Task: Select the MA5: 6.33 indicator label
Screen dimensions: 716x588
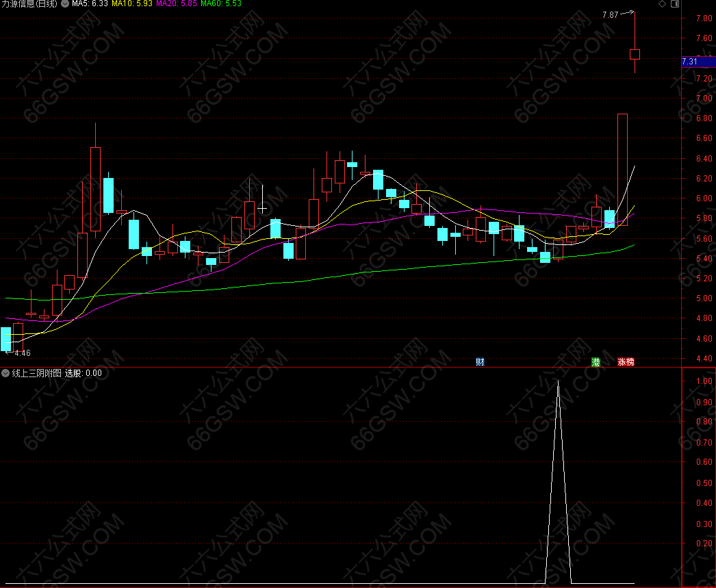Action: tap(90, 3)
